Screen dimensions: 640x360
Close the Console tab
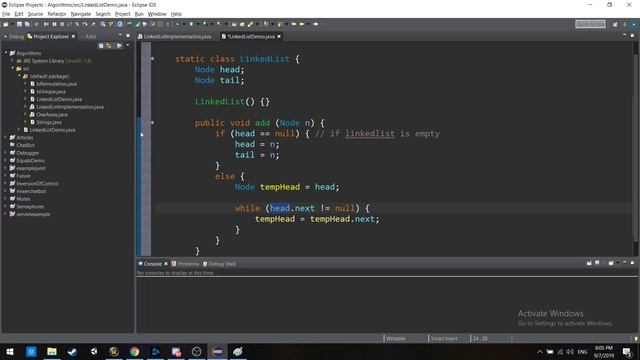166,264
